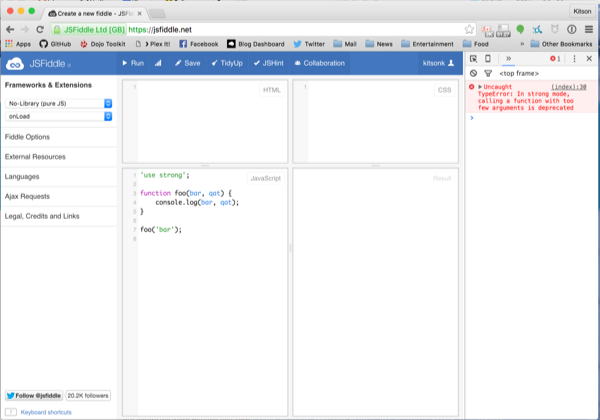Go back in browser history
600x420 pixels.
coord(10,29)
